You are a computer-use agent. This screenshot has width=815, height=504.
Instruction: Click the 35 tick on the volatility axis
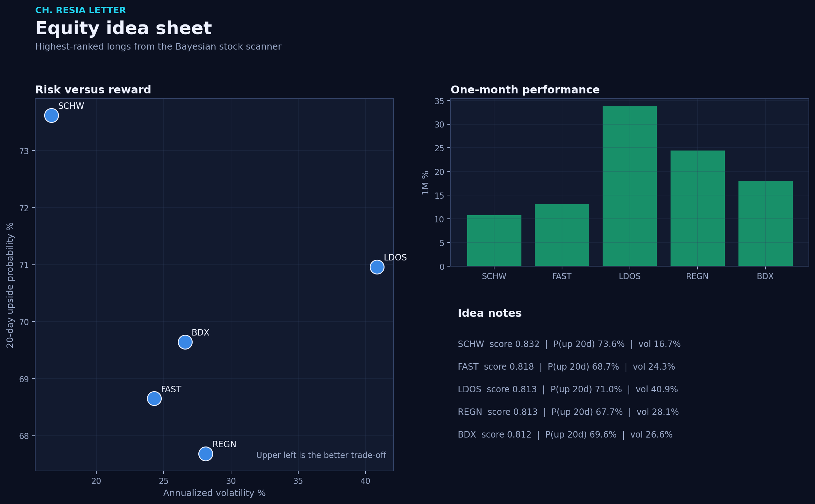pyautogui.click(x=298, y=481)
